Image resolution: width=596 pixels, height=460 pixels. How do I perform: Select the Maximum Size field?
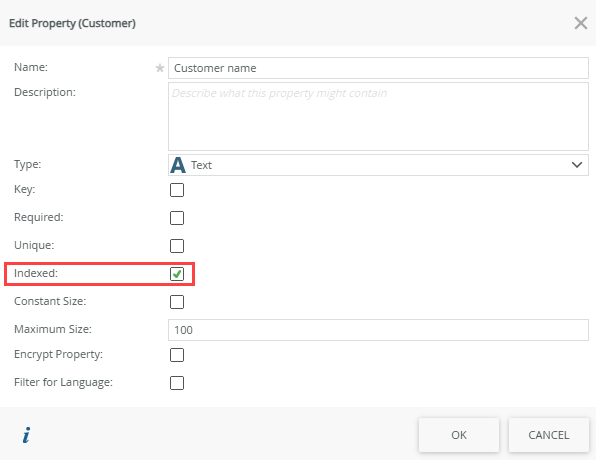(378, 330)
